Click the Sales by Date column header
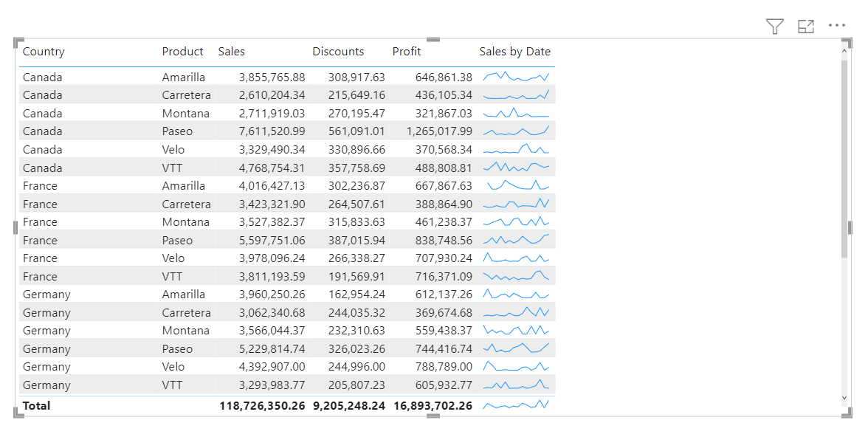The width and height of the screenshot is (868, 437). 514,52
